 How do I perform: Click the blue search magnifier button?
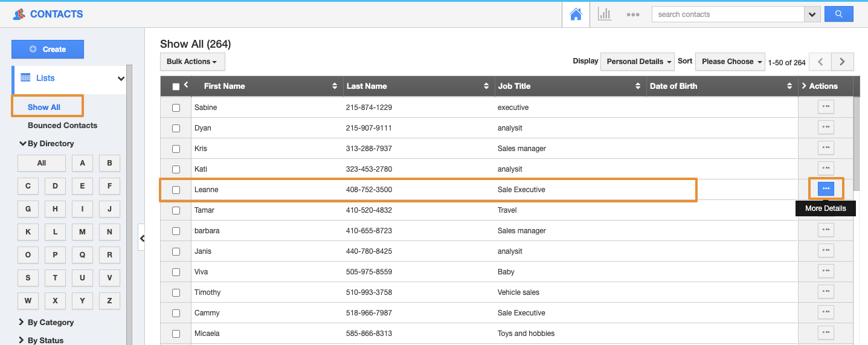click(838, 14)
